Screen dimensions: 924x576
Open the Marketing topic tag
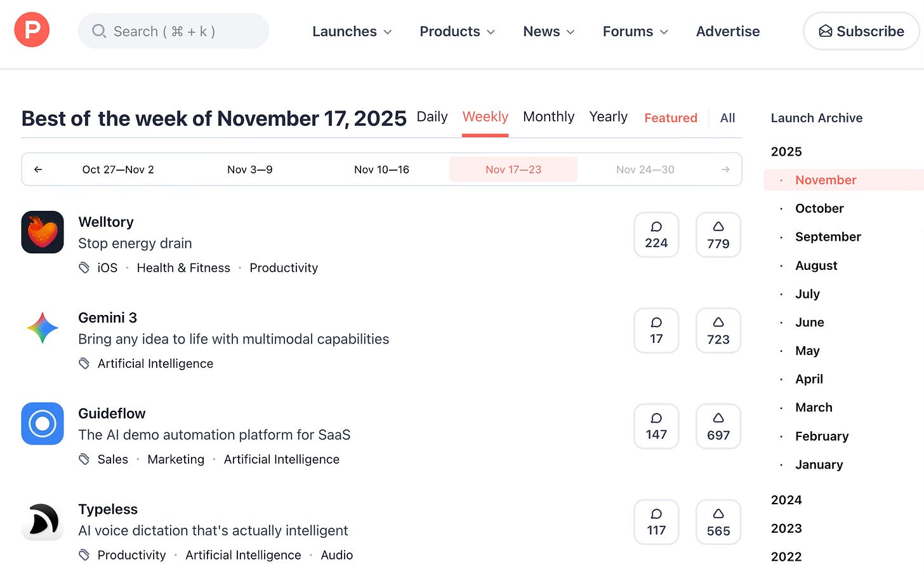176,459
